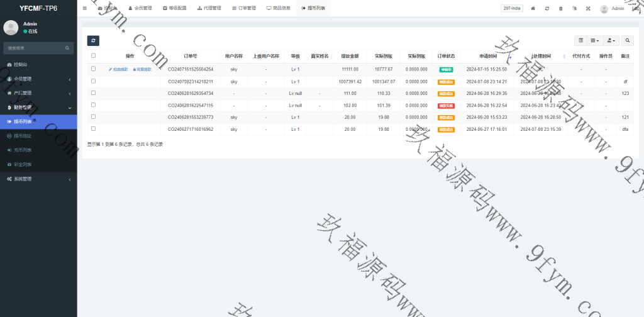Screen dimensions: 644x317
Task: Click the home icon in top bar
Action: click(x=533, y=9)
